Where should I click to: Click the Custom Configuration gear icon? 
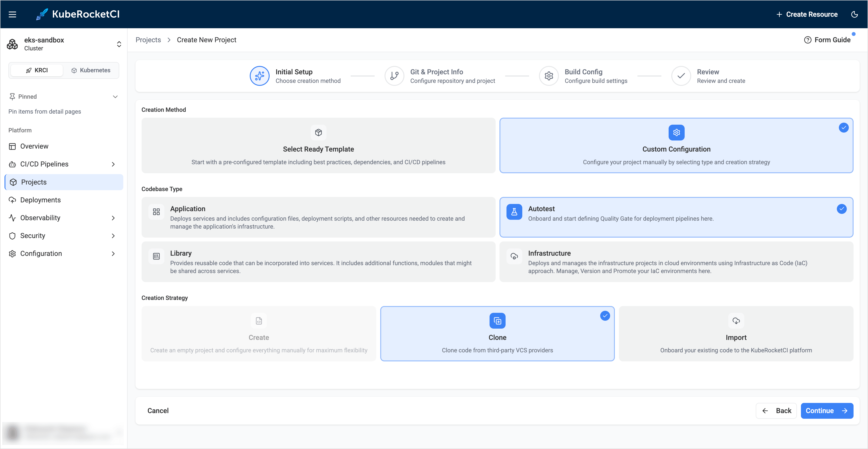pyautogui.click(x=676, y=133)
